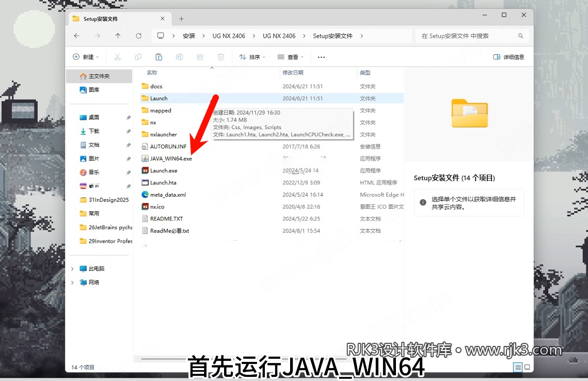Refresh the current folder view

pos(138,36)
